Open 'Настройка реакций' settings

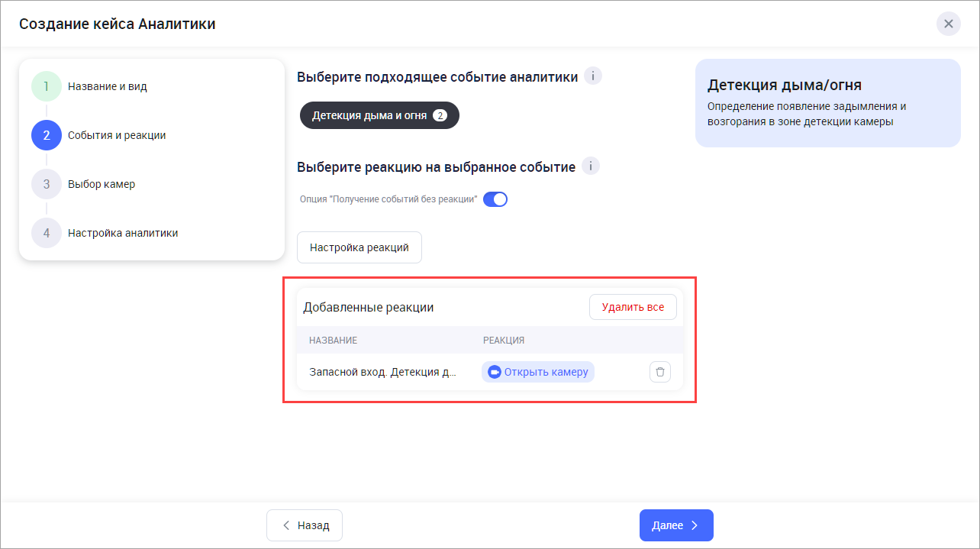[359, 247]
